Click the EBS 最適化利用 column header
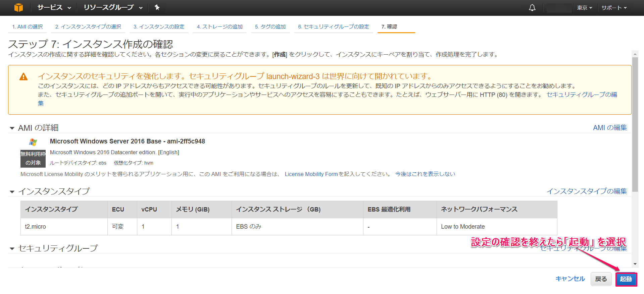Screen dimensions: 644x294 (400, 210)
